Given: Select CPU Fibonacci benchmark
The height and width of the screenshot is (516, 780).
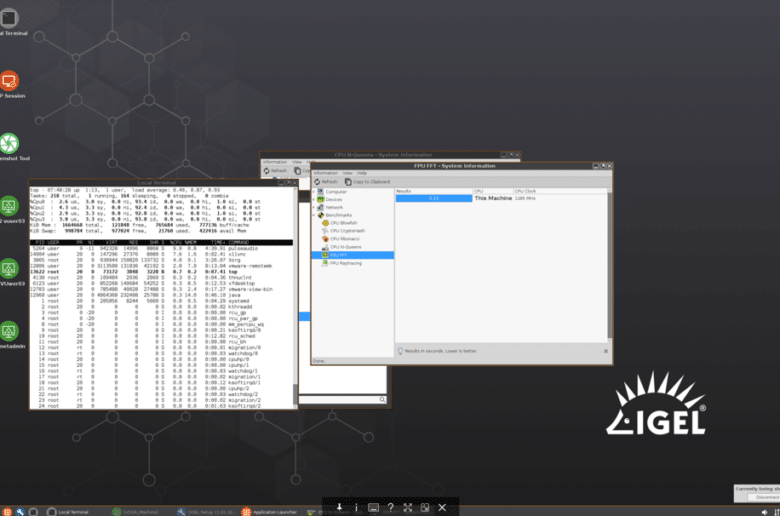Looking at the screenshot, I should point(341,239).
